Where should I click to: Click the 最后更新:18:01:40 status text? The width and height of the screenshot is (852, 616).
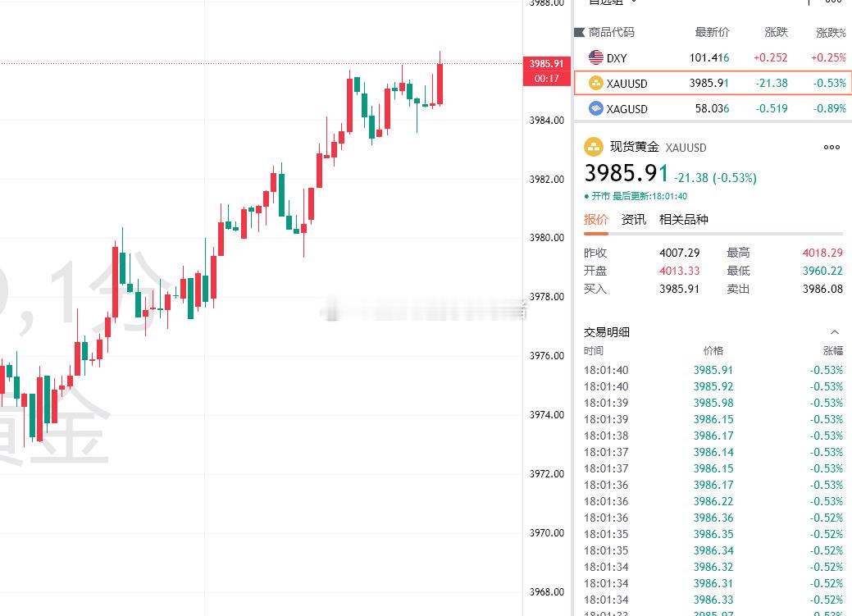[x=650, y=196]
